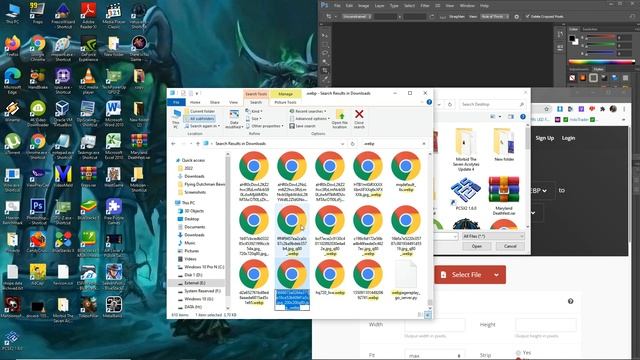Viewport: 640px width, 360px height.
Task: Expand the Size filter dropdown
Action: (x=254, y=118)
